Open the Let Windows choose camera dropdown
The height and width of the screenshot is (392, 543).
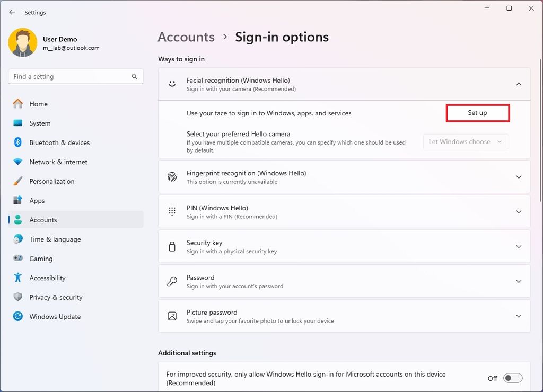[x=466, y=141]
